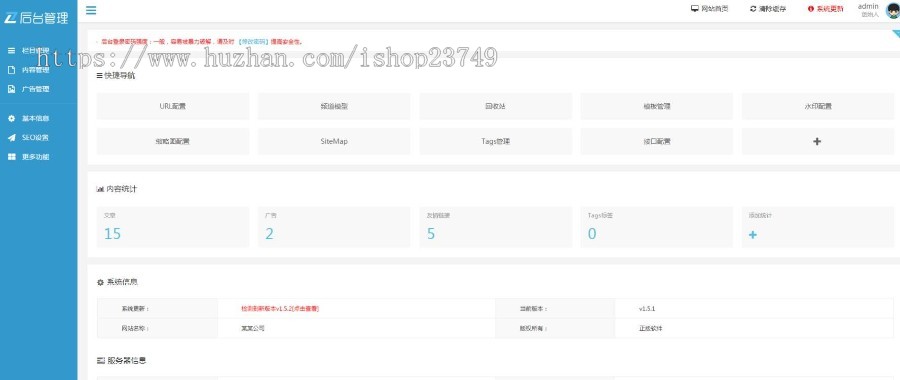
Task: Open the admin user dropdown
Action: (868, 10)
